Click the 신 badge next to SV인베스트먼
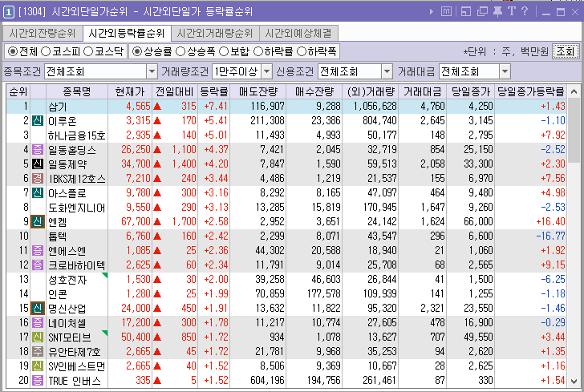Screen dimensions: 584x392 tap(37, 366)
